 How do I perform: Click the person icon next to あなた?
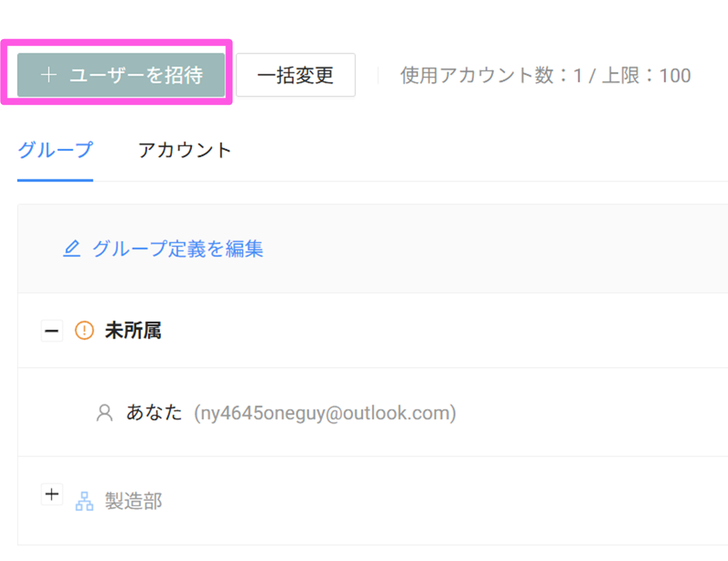pyautogui.click(x=104, y=413)
